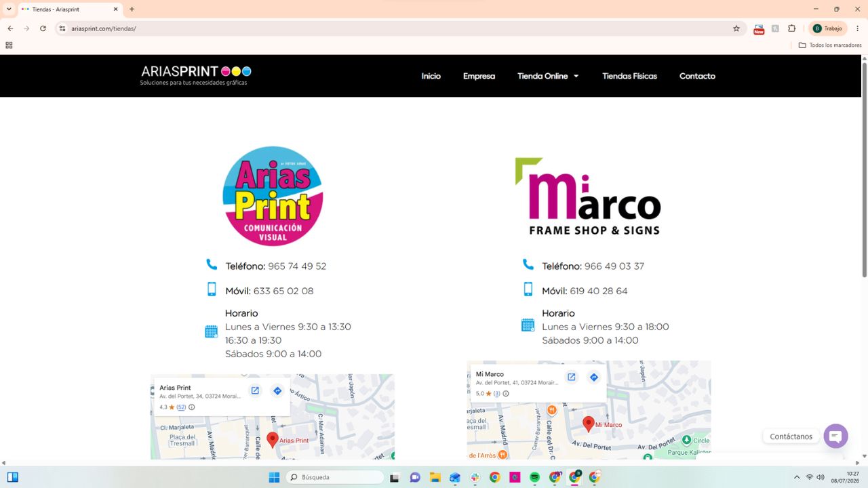Click the calendar icon beside Mi Marco Horario
The width and height of the screenshot is (868, 488).
[x=528, y=325]
